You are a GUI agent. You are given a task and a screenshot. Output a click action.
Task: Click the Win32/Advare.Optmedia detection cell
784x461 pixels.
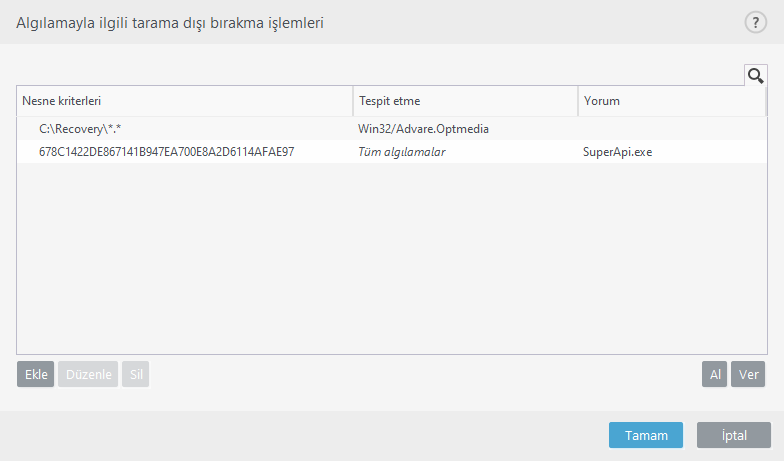pos(423,129)
